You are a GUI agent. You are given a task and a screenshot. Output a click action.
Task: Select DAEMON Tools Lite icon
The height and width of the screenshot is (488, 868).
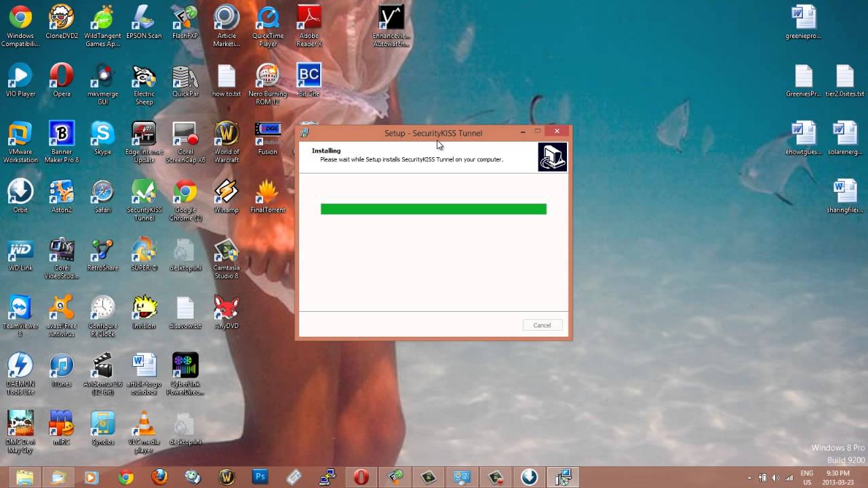click(20, 374)
